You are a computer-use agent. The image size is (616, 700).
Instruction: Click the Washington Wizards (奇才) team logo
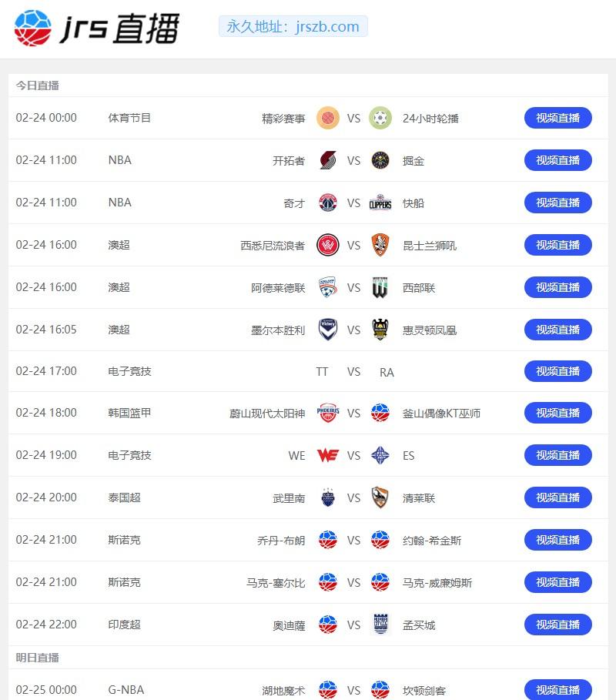328,203
